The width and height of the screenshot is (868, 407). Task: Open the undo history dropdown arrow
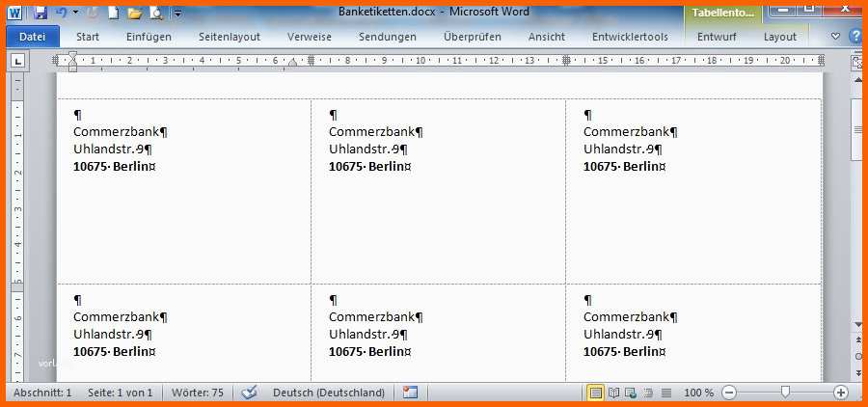[75, 13]
